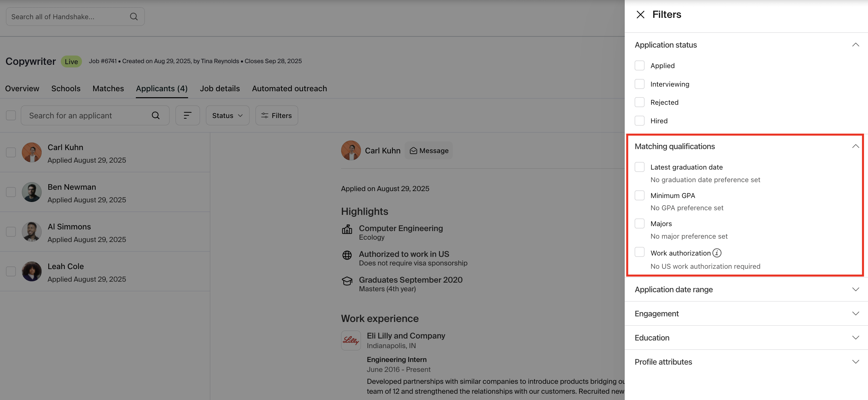Viewport: 868px width, 400px height.
Task: Check the Applied status filter
Action: point(639,65)
